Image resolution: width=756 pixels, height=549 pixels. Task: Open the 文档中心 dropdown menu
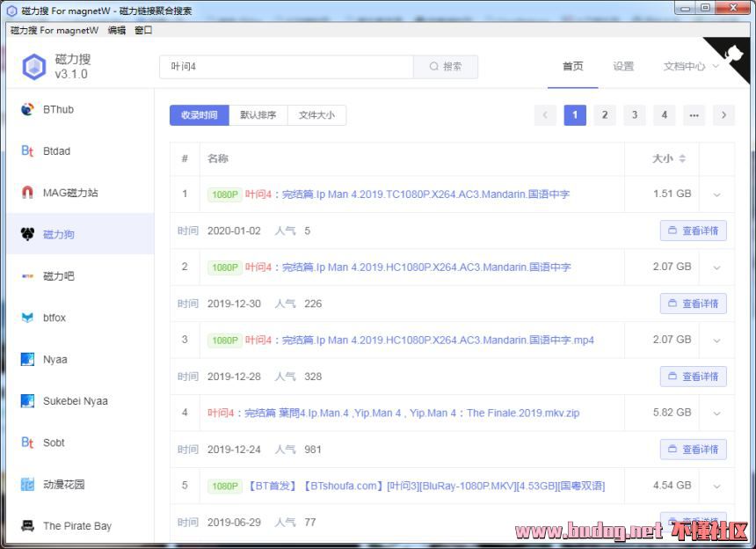tap(691, 67)
